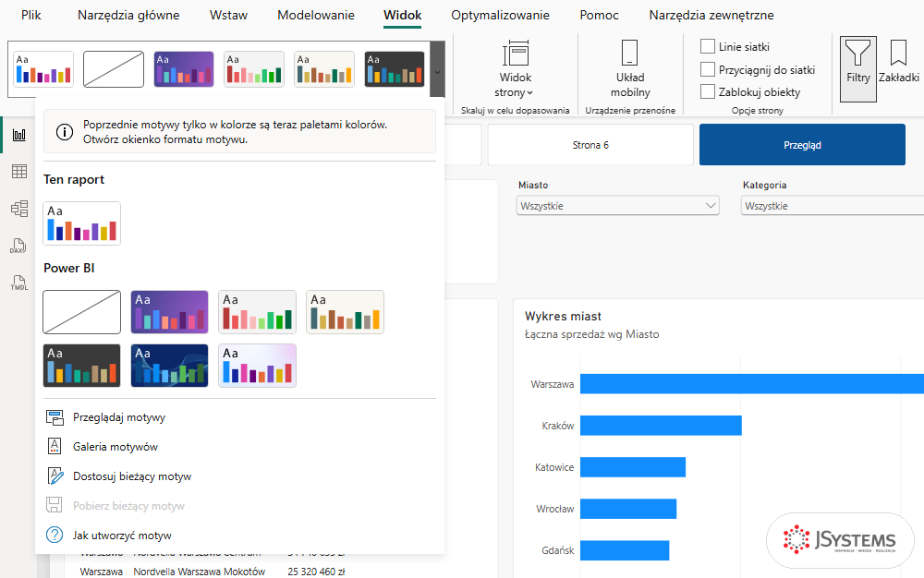The height and width of the screenshot is (578, 924).
Task: Click the Układ mobilny device icon
Action: point(630,53)
